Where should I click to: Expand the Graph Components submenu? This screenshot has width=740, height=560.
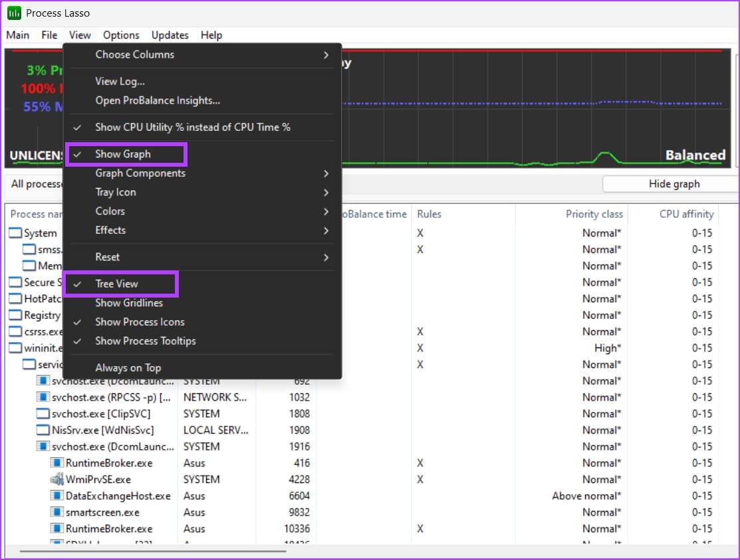[x=202, y=173]
